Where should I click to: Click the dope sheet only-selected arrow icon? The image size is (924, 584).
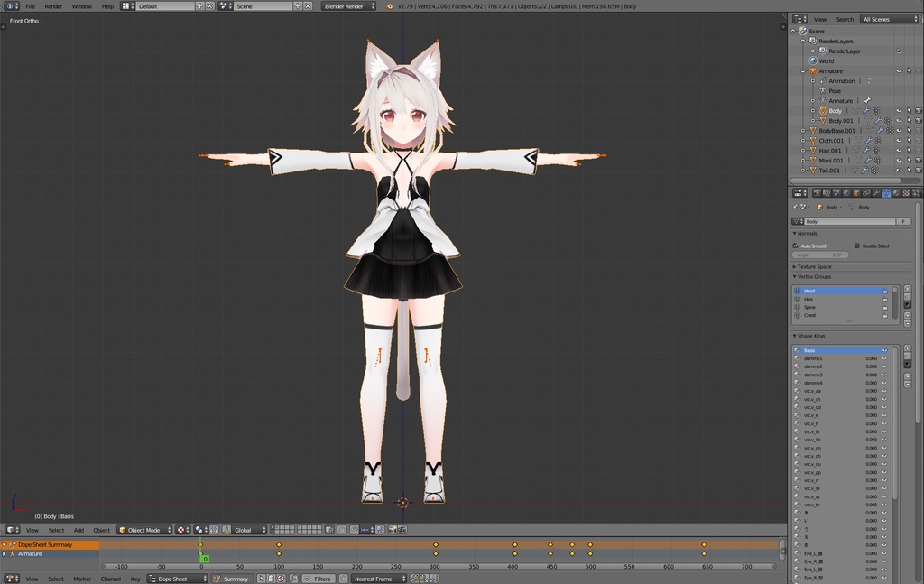click(261, 579)
